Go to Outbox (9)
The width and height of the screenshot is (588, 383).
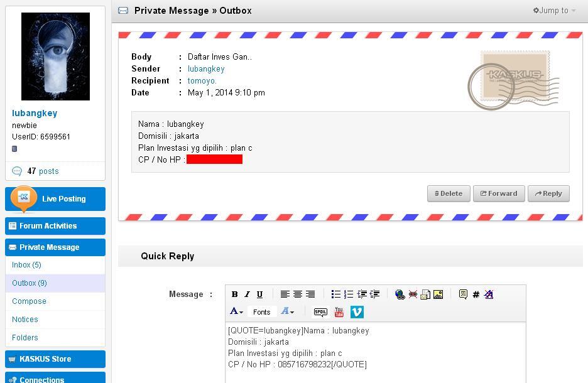[x=30, y=283]
